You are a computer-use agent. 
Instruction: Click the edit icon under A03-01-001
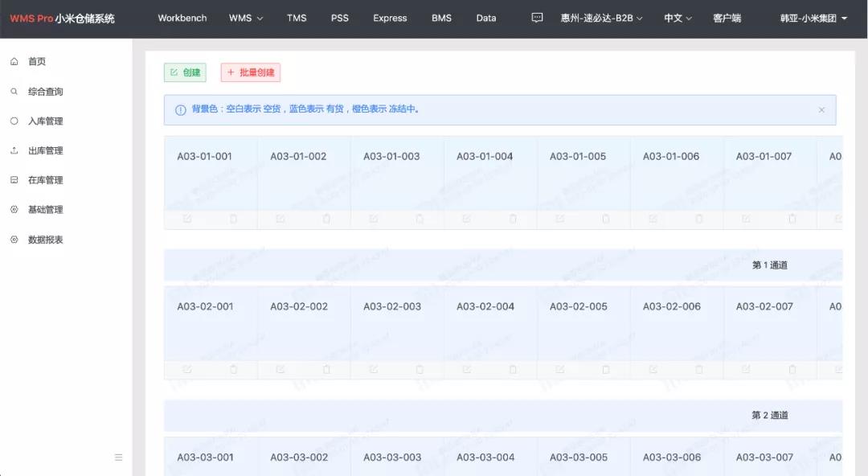[x=187, y=219]
